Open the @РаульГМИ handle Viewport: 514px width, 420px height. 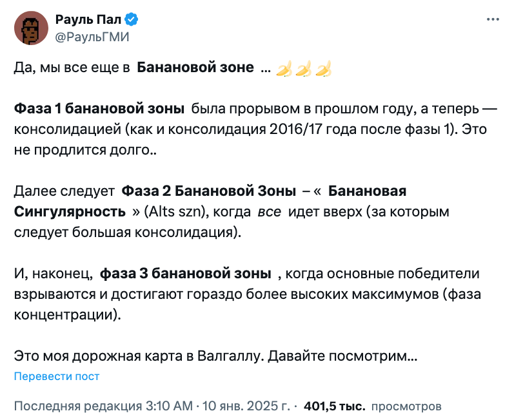[x=92, y=37]
